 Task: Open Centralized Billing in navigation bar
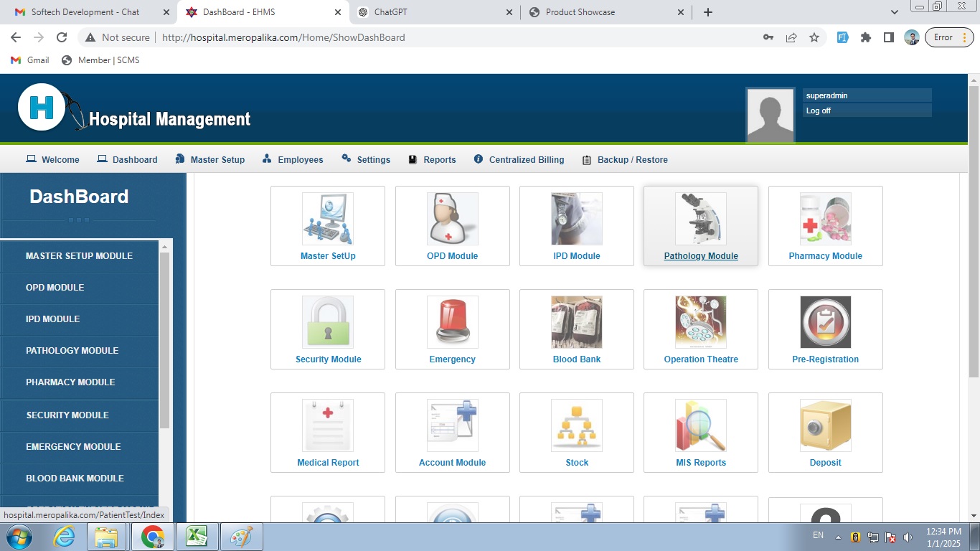click(x=526, y=160)
